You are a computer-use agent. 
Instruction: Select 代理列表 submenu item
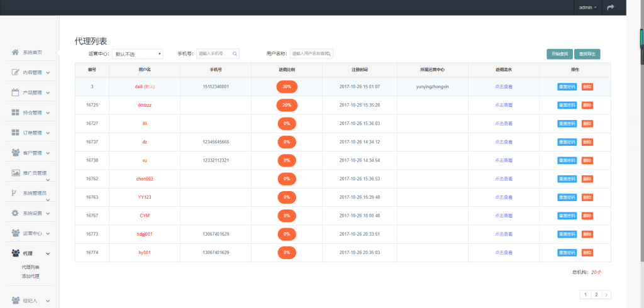(31, 267)
